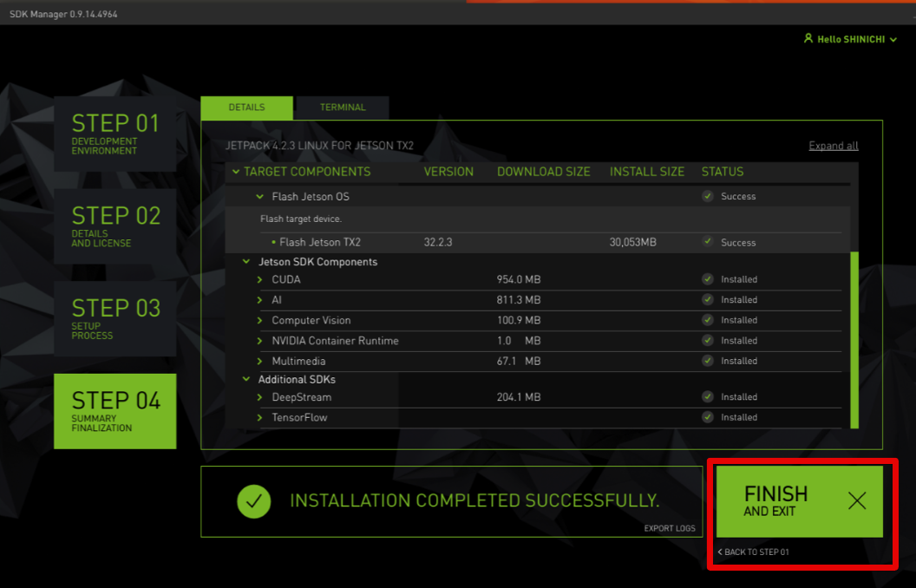Viewport: 916px width, 588px height.
Task: Click the FINISH AND EXIT button
Action: click(800, 501)
